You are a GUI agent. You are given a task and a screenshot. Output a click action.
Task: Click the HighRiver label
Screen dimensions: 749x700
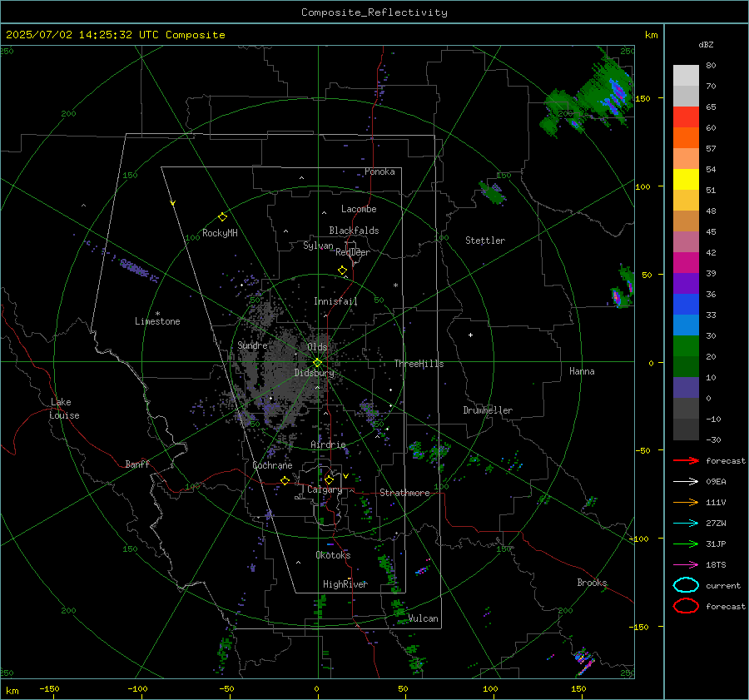345,584
